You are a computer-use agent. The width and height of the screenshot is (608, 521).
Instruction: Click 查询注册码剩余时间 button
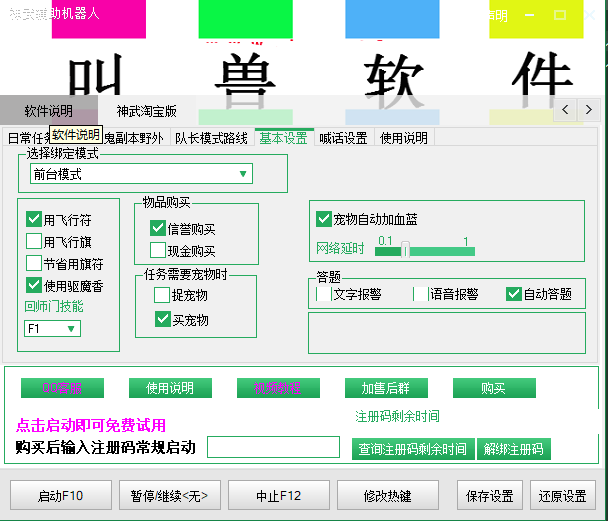(413, 449)
